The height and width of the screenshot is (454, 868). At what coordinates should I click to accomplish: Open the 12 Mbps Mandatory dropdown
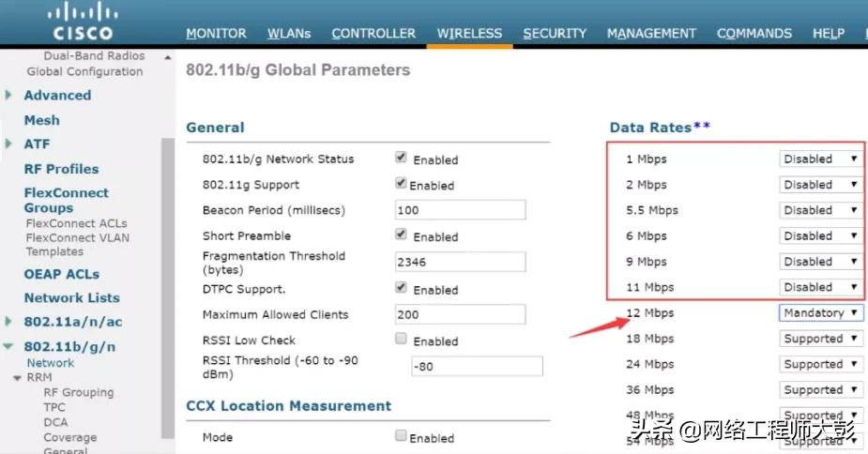pyautogui.click(x=821, y=312)
